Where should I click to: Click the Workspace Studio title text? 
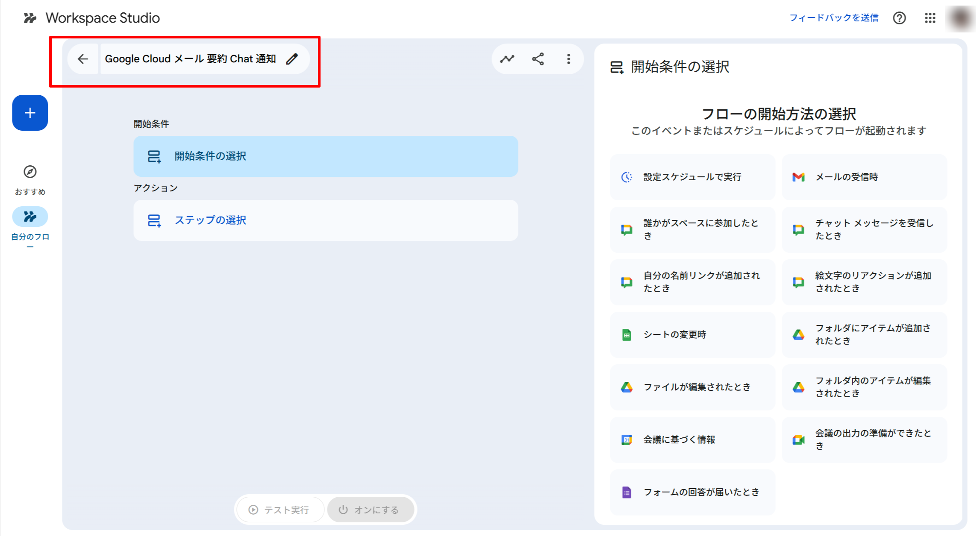point(103,18)
